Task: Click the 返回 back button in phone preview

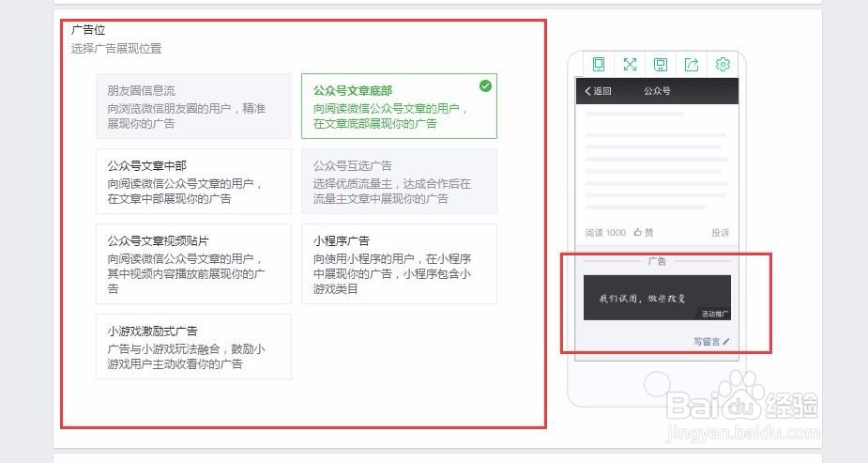Action: pyautogui.click(x=598, y=91)
